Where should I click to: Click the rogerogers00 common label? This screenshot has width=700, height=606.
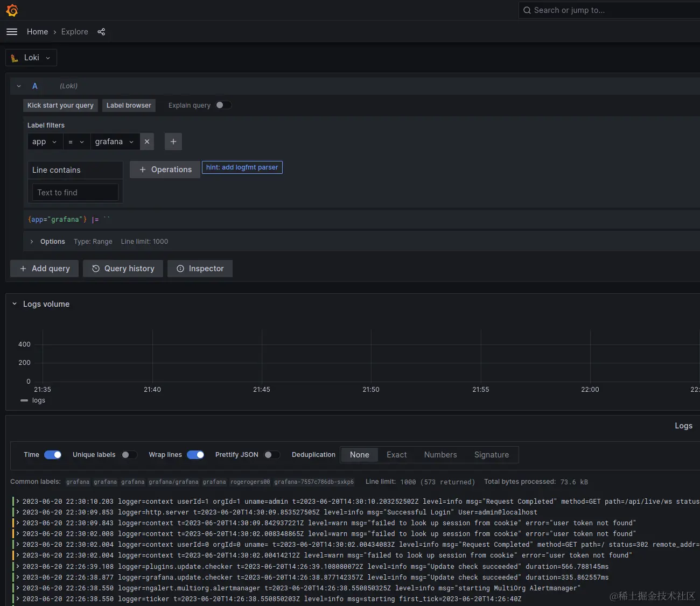pyautogui.click(x=250, y=482)
